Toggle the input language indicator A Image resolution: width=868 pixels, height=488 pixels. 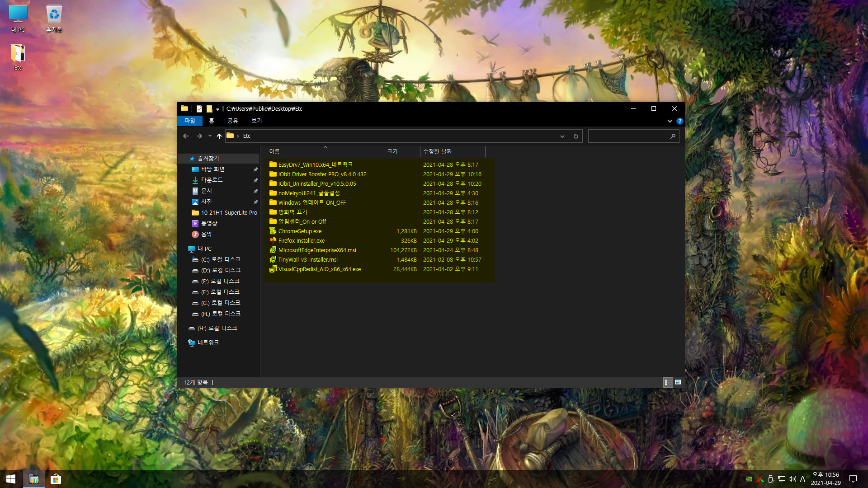click(802, 479)
